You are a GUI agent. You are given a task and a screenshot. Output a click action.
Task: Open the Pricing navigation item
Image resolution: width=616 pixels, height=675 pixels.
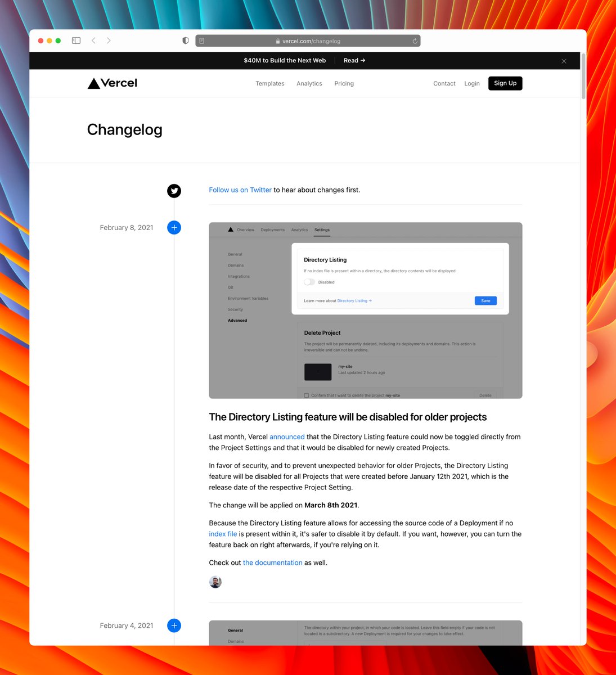(344, 84)
